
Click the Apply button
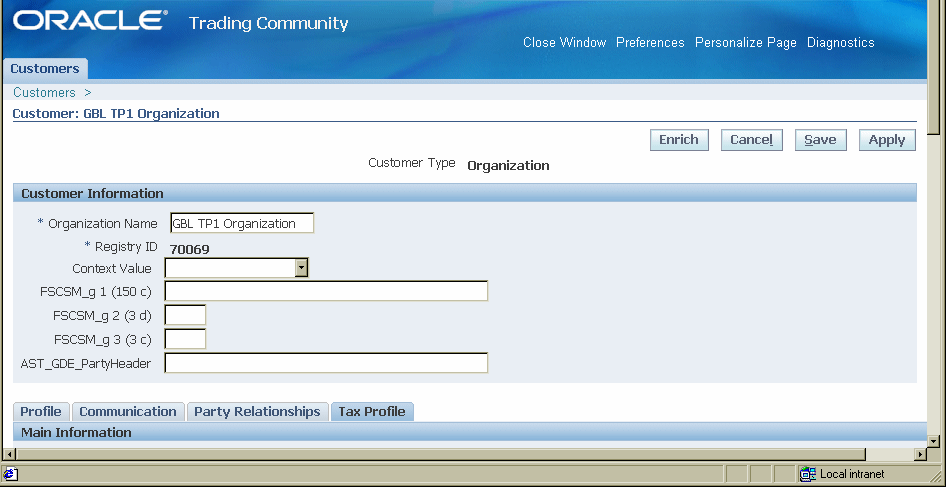tap(887, 140)
